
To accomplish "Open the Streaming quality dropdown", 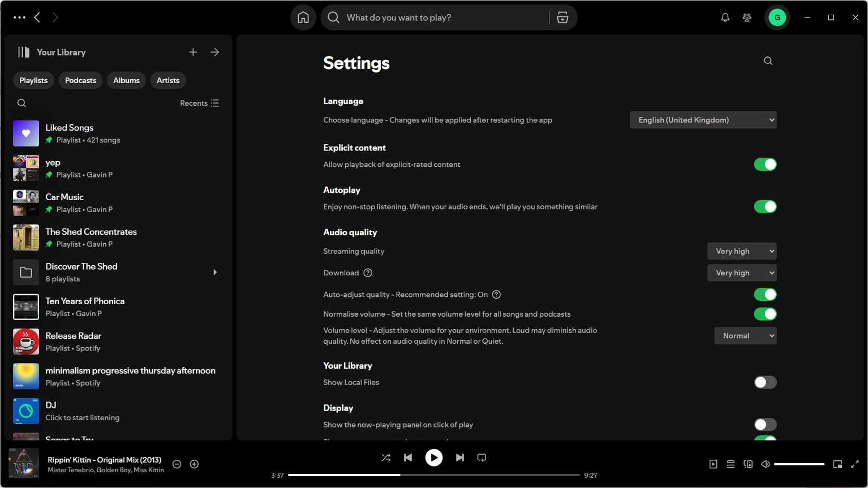I will [x=741, y=251].
